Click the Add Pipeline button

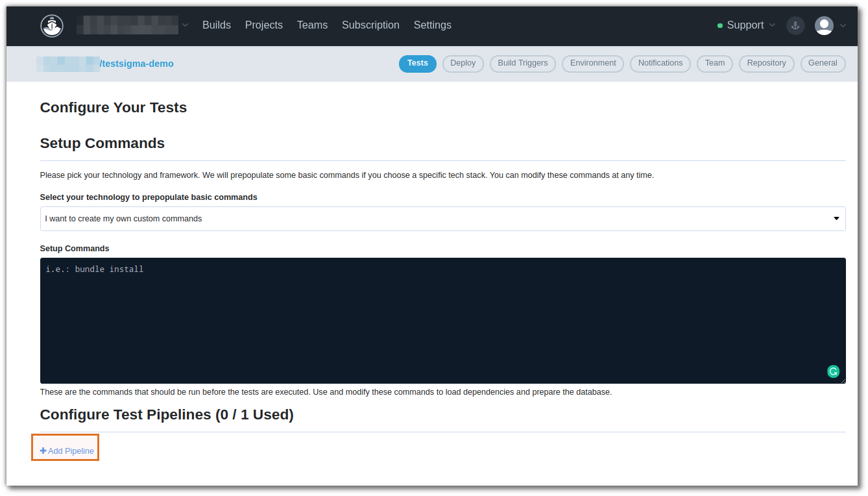point(65,450)
